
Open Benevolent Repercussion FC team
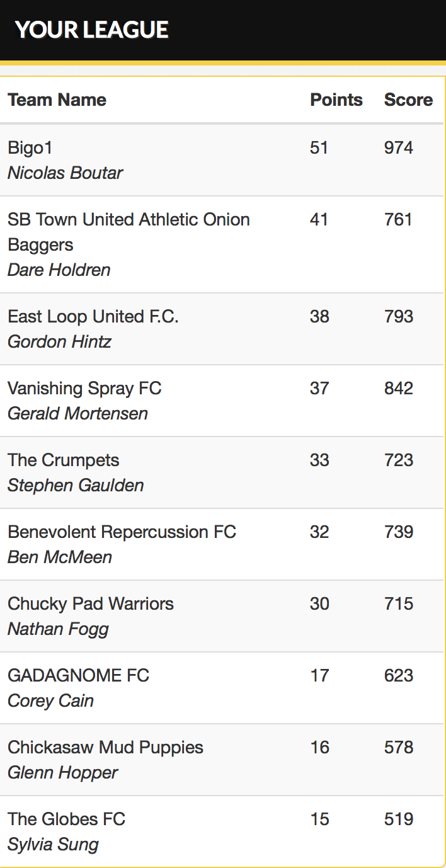pos(122,532)
